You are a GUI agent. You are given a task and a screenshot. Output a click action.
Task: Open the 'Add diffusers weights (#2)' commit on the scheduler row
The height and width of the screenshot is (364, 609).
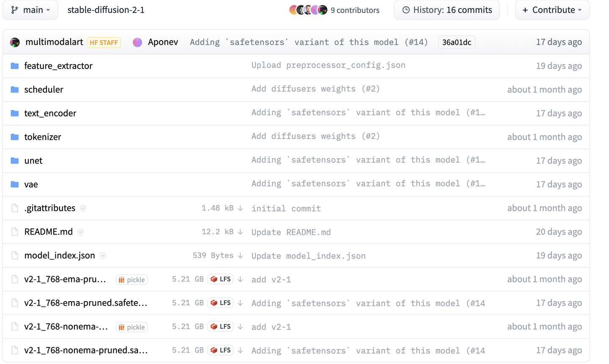pos(315,89)
